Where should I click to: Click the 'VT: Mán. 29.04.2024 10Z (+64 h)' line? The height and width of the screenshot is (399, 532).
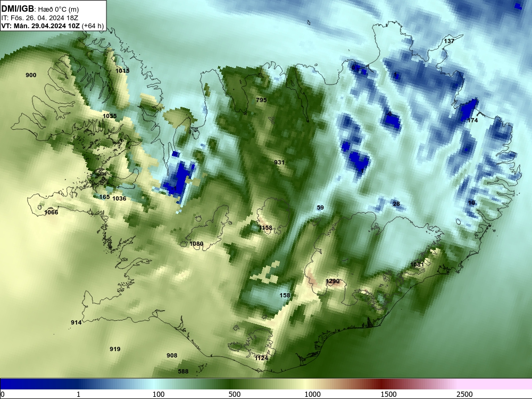click(52, 26)
